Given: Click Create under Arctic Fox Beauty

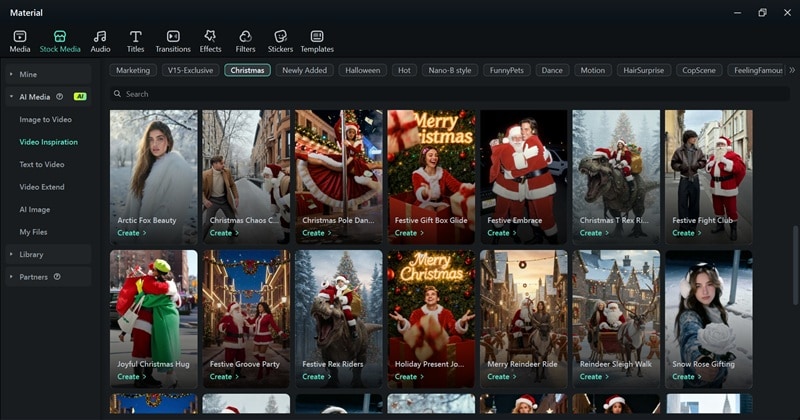Looking at the screenshot, I should point(132,233).
